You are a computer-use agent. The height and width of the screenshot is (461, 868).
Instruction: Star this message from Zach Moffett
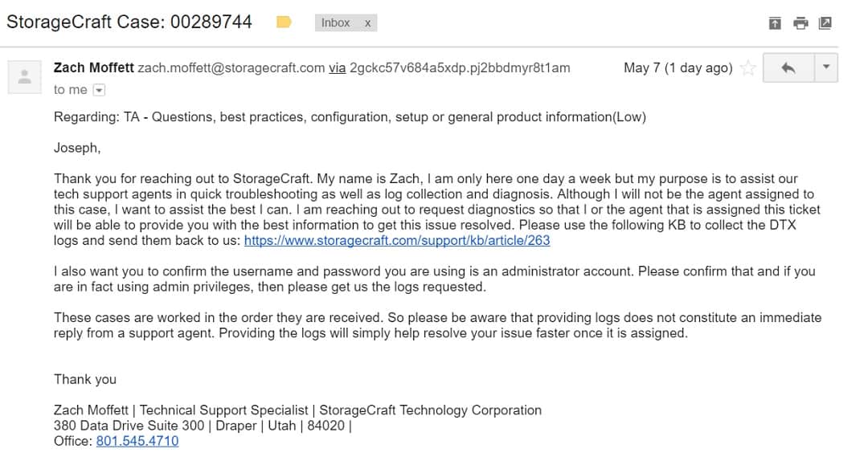[748, 68]
